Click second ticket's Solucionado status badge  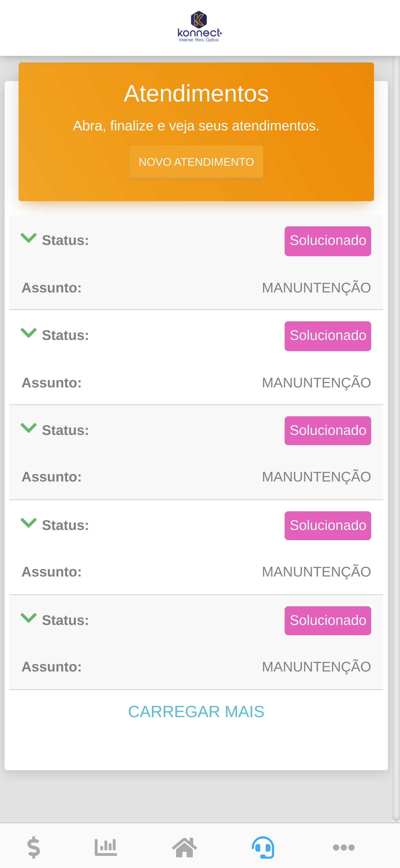(x=328, y=336)
